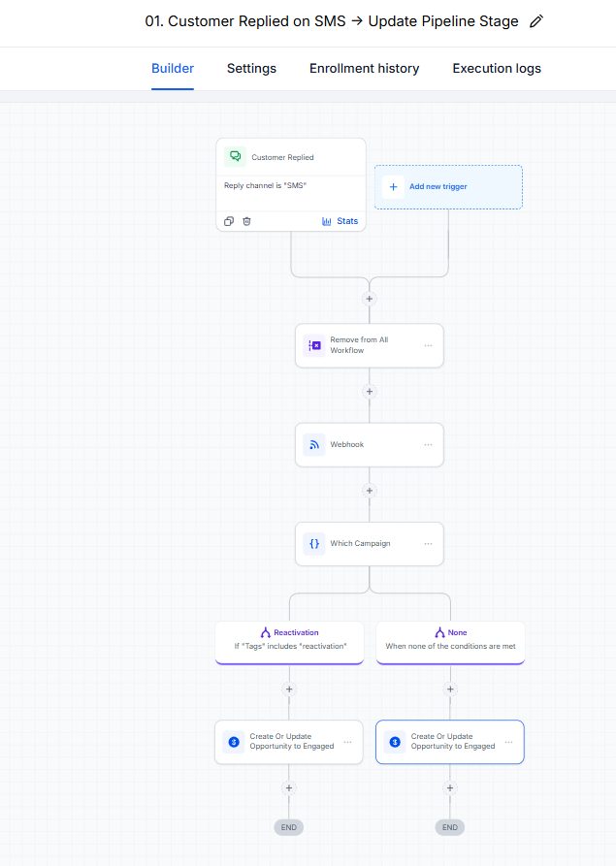Click the Reactivation branch fork icon
This screenshot has width=616, height=866.
click(x=266, y=632)
